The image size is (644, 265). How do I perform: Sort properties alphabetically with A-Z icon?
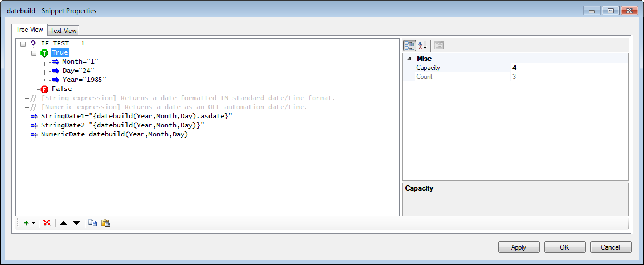point(423,45)
